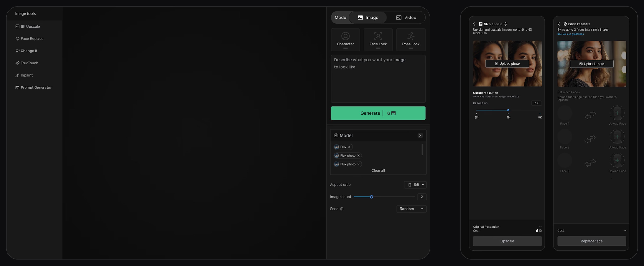
Task: Remove the plain Flux model tag
Action: point(349,147)
